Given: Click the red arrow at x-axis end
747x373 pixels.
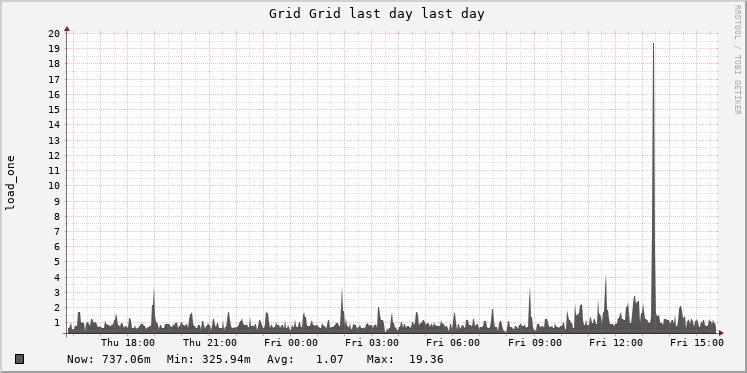Looking at the screenshot, I should (x=721, y=333).
